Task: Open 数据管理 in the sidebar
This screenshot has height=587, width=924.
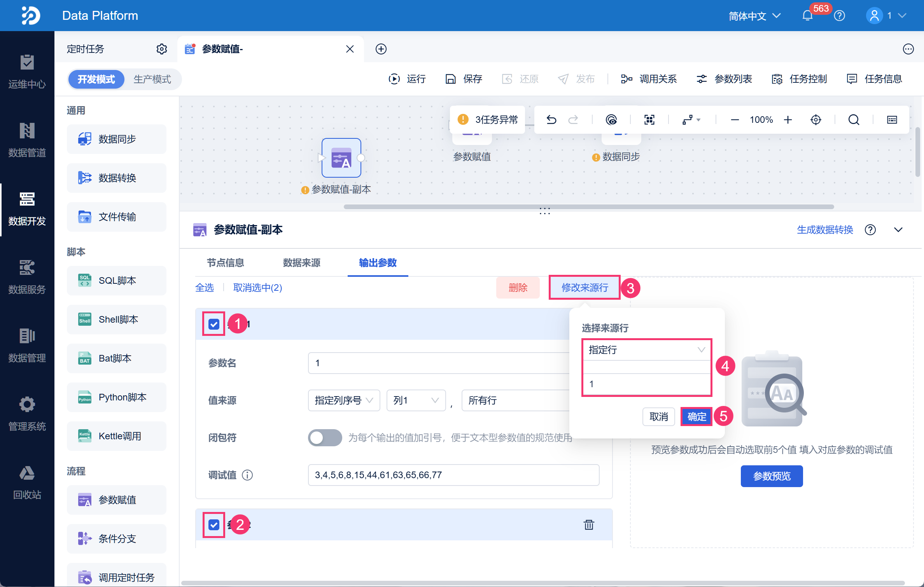Action: tap(27, 346)
